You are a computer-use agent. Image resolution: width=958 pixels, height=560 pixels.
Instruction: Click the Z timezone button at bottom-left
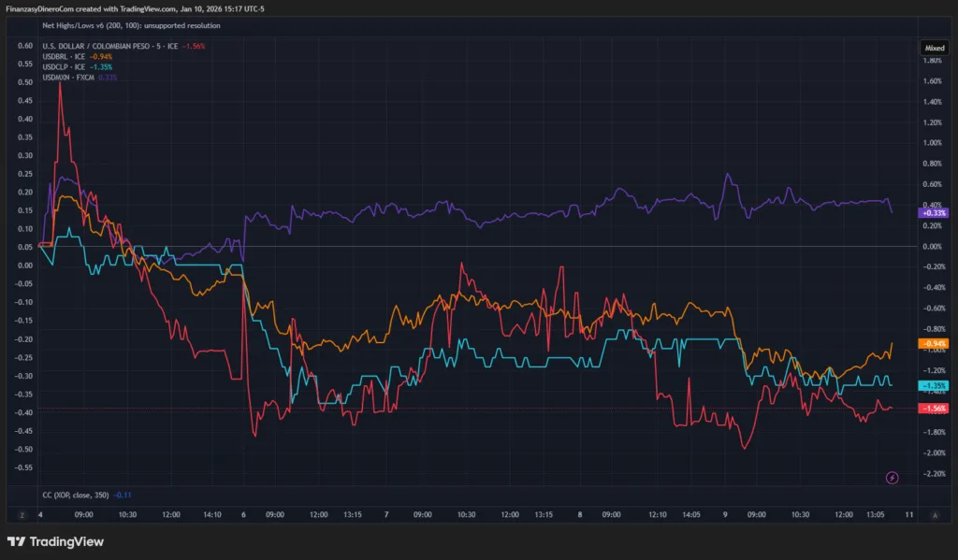click(x=21, y=514)
